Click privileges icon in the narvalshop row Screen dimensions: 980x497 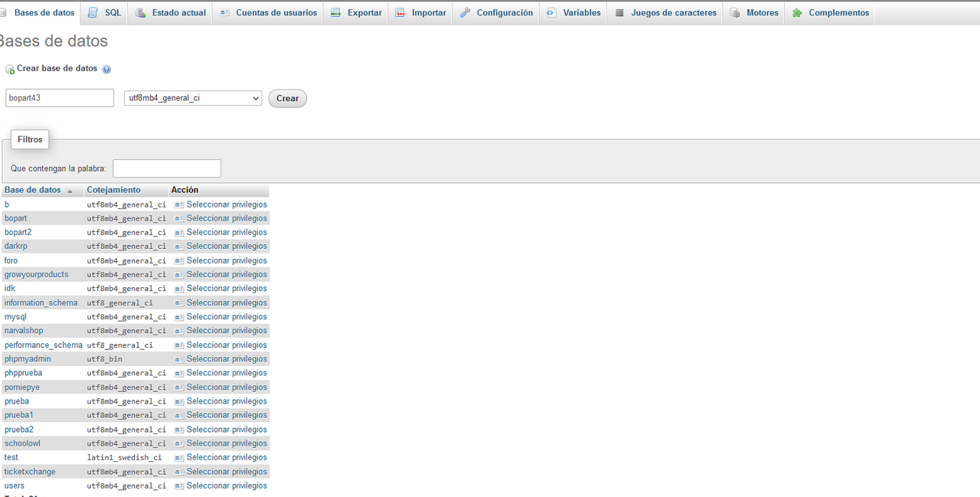[179, 330]
